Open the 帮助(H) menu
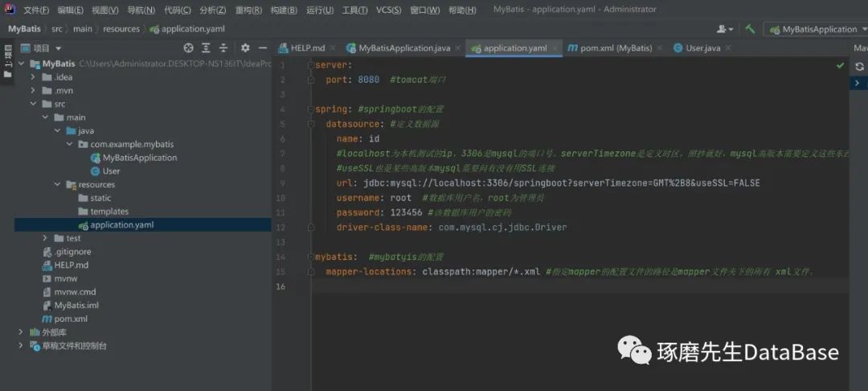868x391 pixels. pos(462,10)
